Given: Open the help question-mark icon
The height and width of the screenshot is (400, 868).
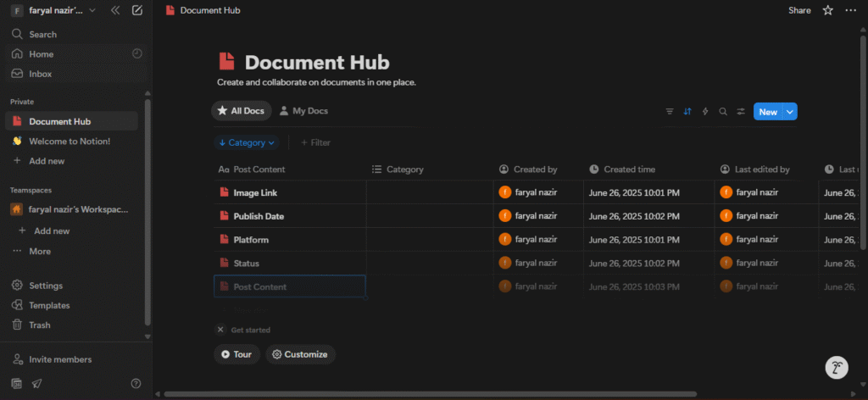Looking at the screenshot, I should (136, 383).
